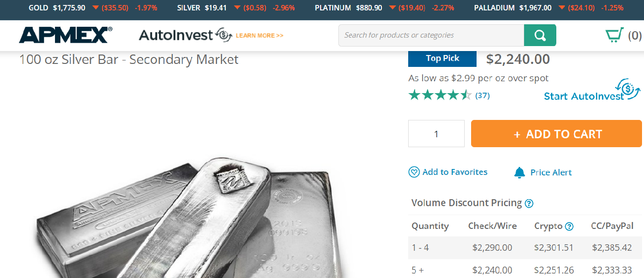Viewport: 644px width, 278px height.
Task: Open the 37 reviews link
Action: coord(483,96)
